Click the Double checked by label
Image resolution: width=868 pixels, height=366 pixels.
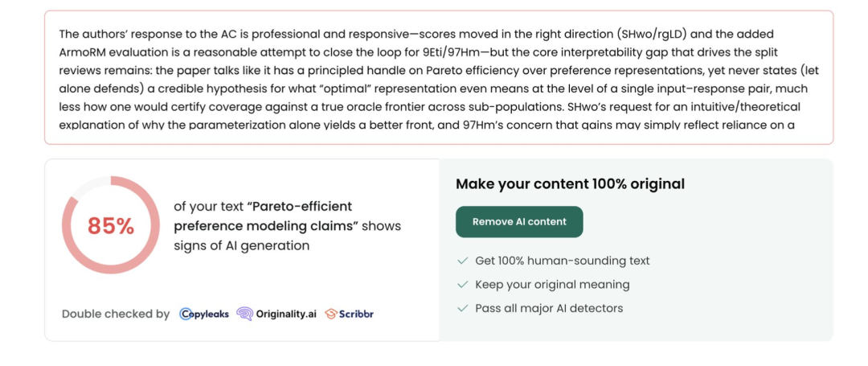116,314
